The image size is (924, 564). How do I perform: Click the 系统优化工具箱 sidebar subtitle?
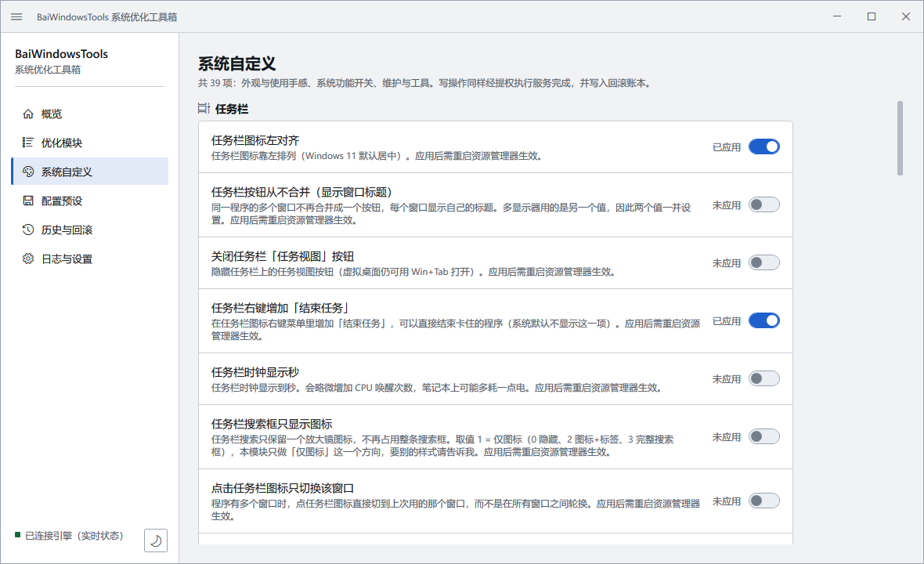point(48,70)
